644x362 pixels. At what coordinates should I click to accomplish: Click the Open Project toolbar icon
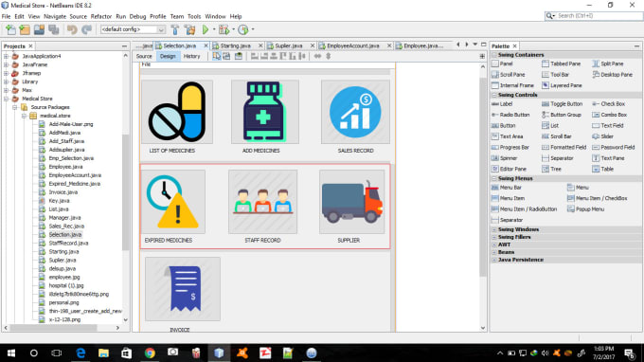(x=39, y=29)
